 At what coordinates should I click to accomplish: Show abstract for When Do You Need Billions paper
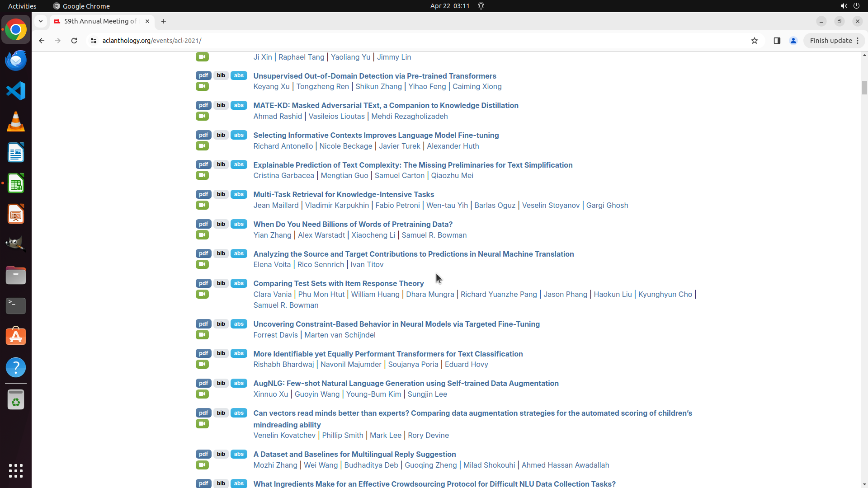coord(239,224)
